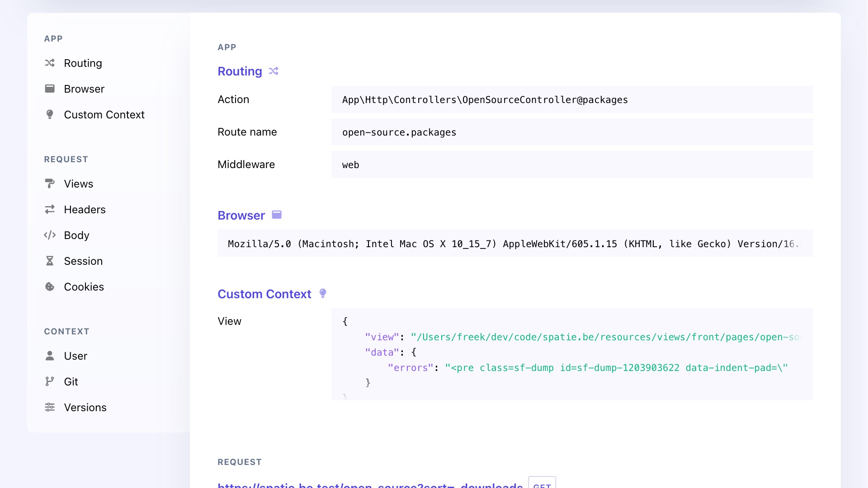
Task: Click the Routing section heading link
Action: pos(240,71)
